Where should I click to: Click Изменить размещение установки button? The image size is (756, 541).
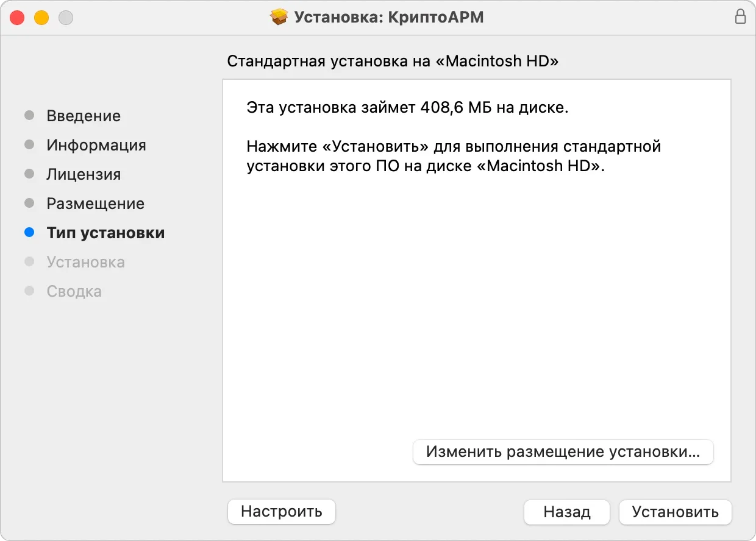[563, 452]
